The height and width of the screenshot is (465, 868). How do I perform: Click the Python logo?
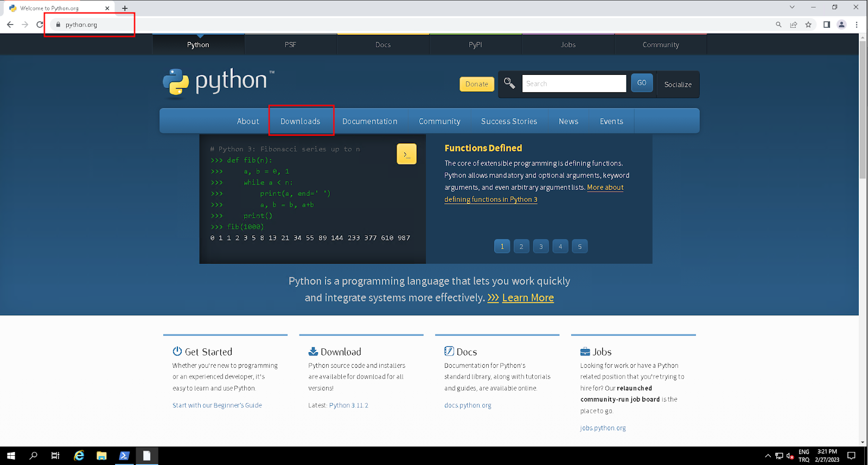pyautogui.click(x=218, y=82)
